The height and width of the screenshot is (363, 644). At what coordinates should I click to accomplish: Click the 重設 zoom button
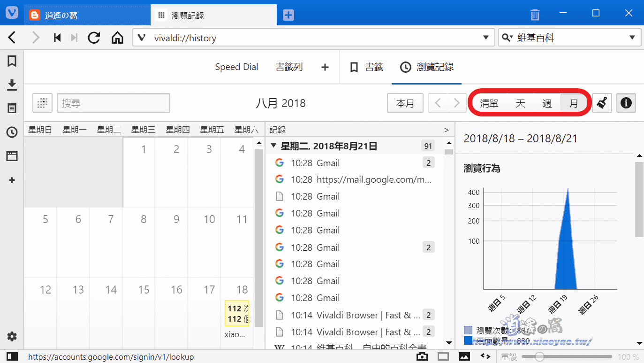coord(508,357)
